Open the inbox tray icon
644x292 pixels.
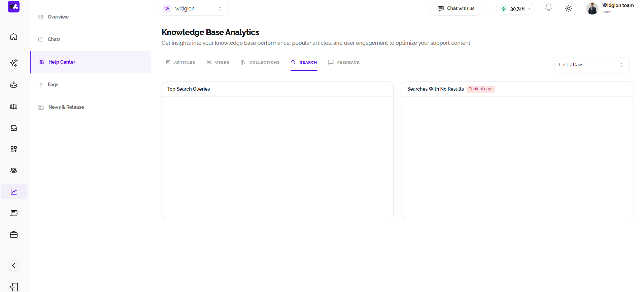coord(13,128)
